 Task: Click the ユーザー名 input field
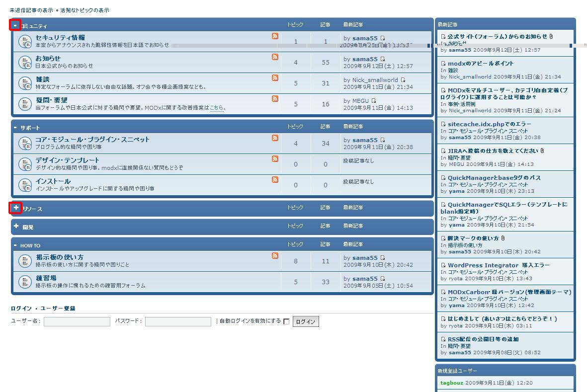(77, 321)
